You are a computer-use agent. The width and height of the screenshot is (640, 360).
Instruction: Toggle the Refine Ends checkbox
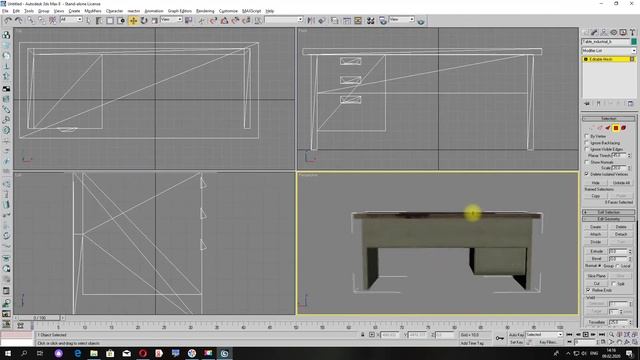click(x=588, y=290)
